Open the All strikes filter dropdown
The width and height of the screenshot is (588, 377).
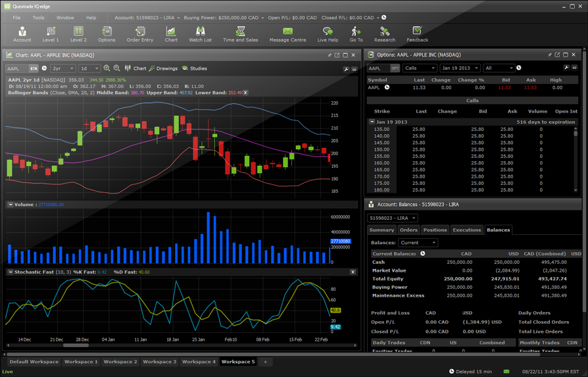coord(499,68)
